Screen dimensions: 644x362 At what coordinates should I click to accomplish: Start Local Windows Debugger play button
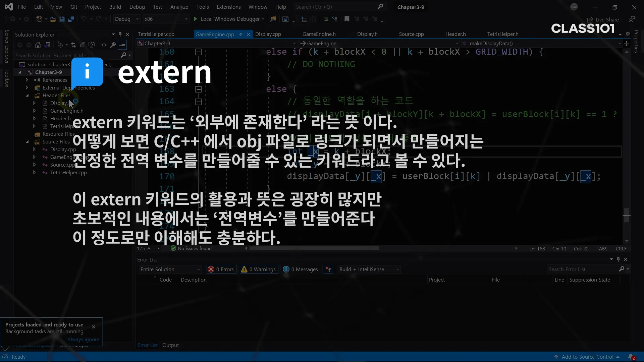tap(196, 19)
